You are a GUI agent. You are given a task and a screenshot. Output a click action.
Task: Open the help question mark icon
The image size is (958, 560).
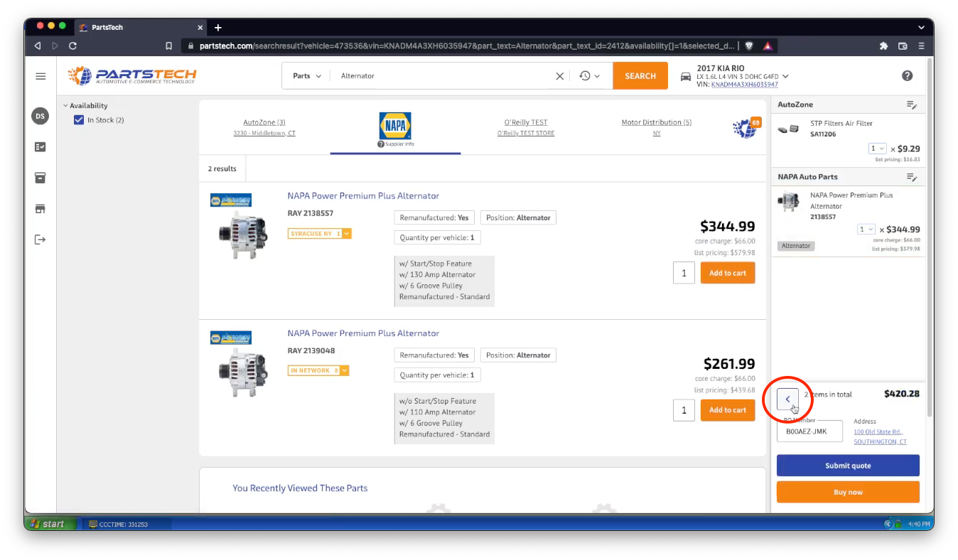[907, 76]
